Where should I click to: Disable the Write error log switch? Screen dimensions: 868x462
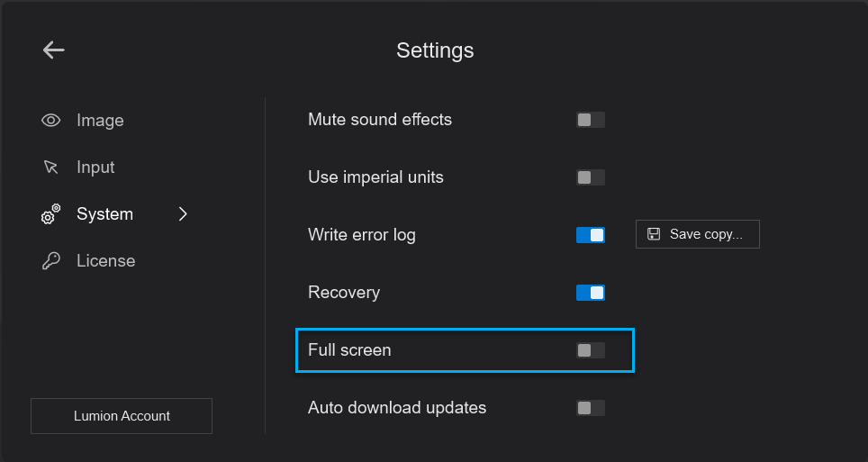[x=591, y=235]
